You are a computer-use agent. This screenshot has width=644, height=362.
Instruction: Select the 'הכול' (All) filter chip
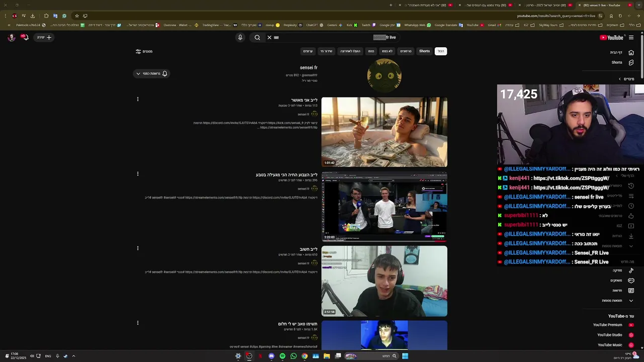441,51
